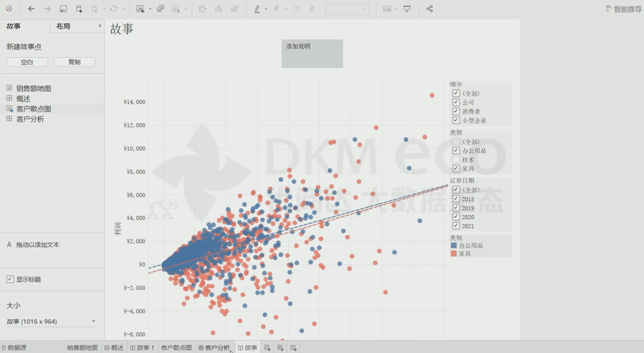644x353 pixels.
Task: Click the new story icon in bottom bar
Action: [293, 348]
